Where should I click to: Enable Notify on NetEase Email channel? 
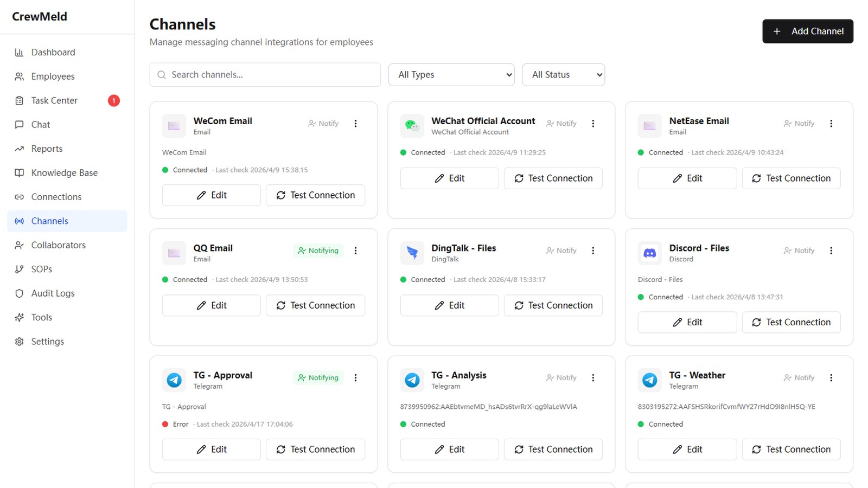pos(799,124)
